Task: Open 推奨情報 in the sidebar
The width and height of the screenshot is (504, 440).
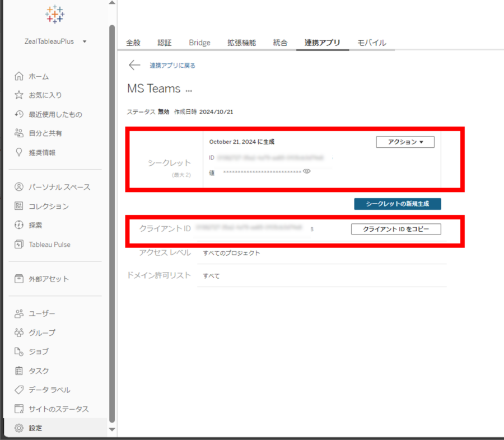Action: pos(42,153)
